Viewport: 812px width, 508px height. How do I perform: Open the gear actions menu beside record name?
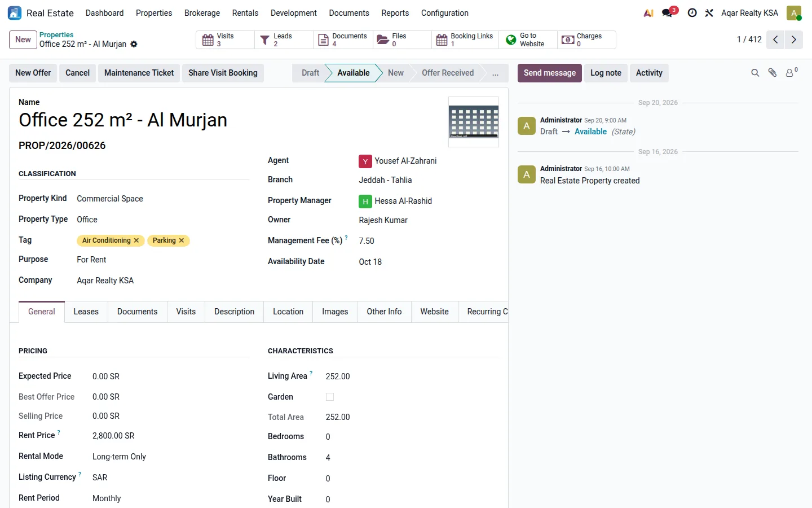click(134, 44)
